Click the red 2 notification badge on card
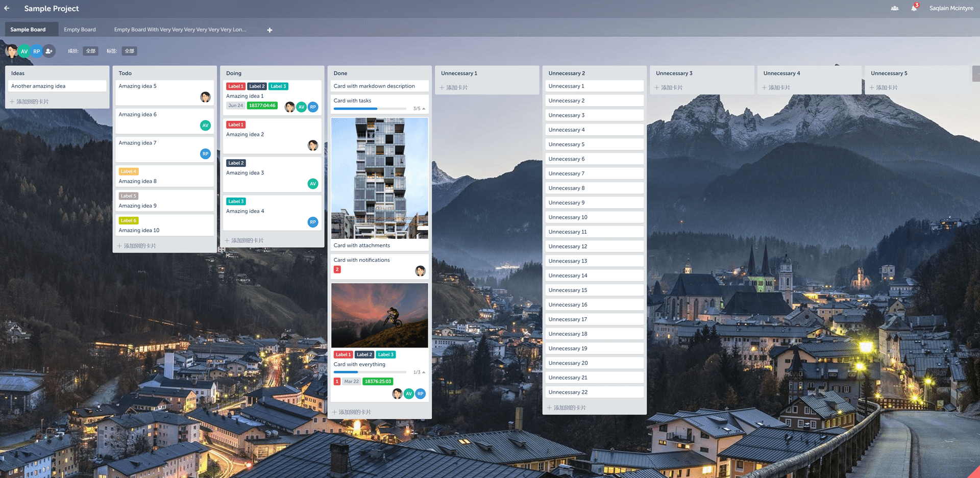The image size is (980, 478). [337, 269]
